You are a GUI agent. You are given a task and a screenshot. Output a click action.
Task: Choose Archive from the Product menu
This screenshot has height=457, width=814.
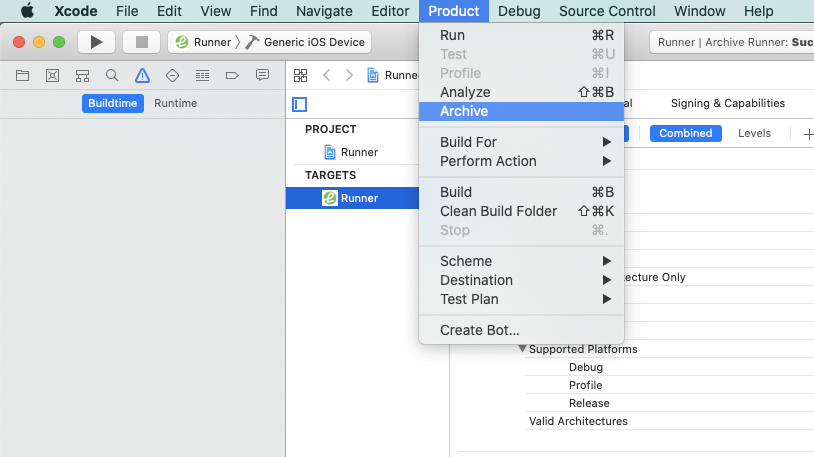(464, 111)
